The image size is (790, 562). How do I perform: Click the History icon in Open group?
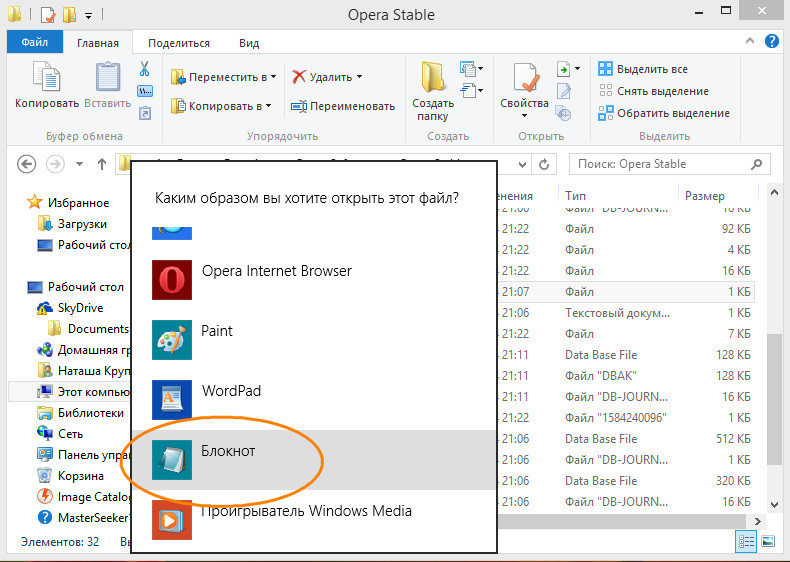point(563,113)
